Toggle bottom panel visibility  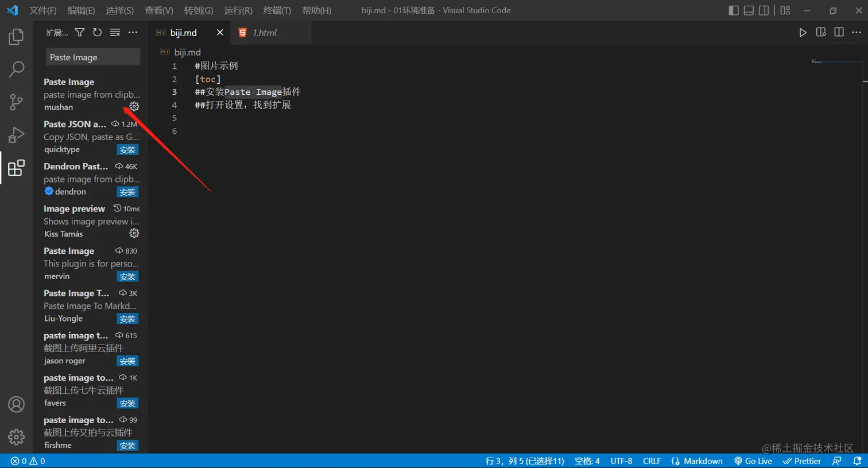pos(749,10)
